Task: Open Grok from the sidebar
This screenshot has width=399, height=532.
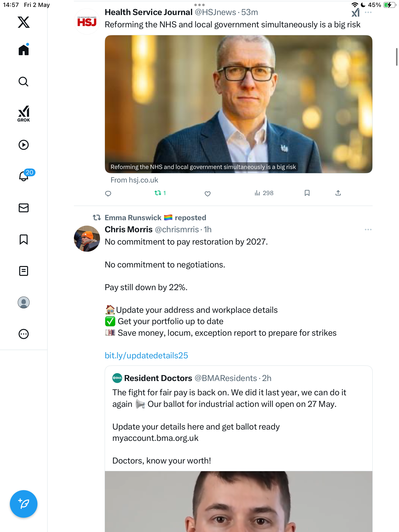Action: click(24, 114)
